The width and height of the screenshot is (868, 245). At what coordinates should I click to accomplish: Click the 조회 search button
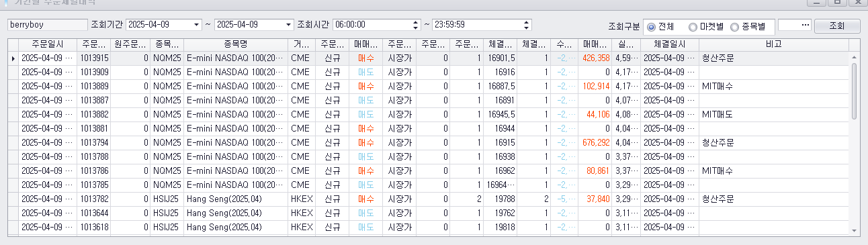click(837, 26)
